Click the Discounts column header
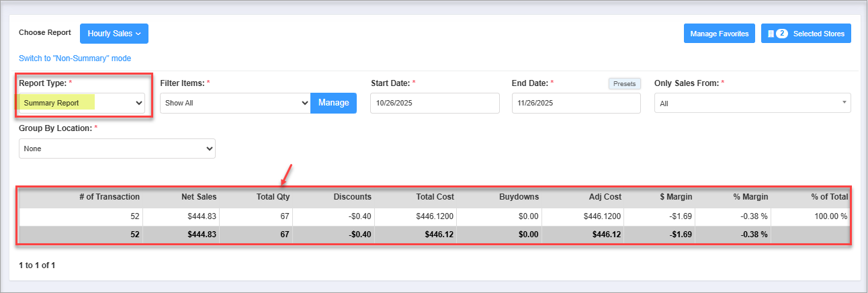Screen dimensions: 868x293 coord(352,197)
